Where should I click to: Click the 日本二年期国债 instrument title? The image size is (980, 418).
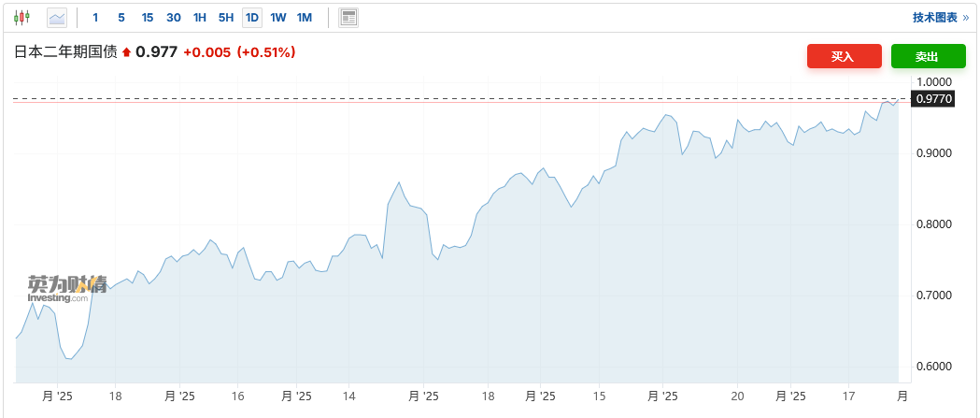[65, 52]
